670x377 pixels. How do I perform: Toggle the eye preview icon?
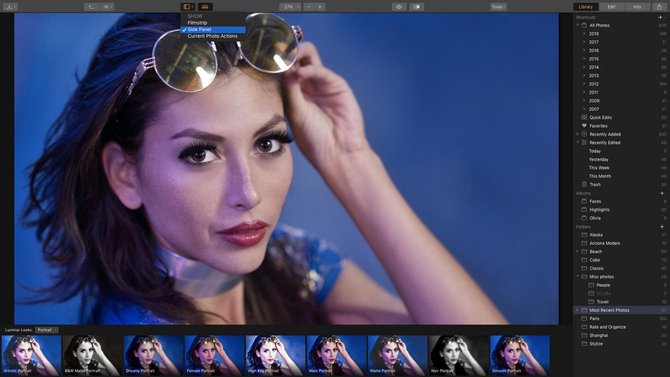click(399, 7)
